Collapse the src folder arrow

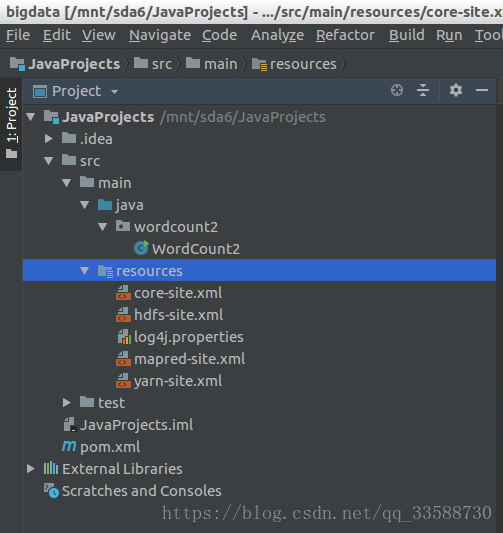click(49, 161)
